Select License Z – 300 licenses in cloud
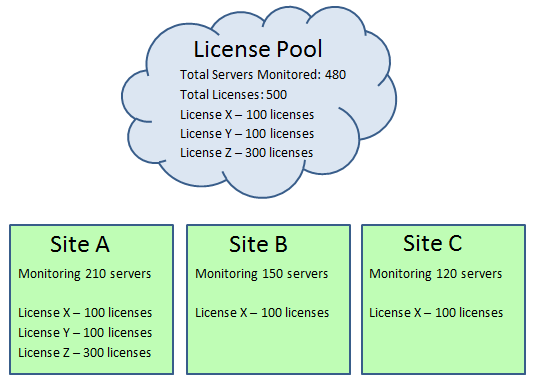Screen dimensions: 534x382 [x=247, y=153]
